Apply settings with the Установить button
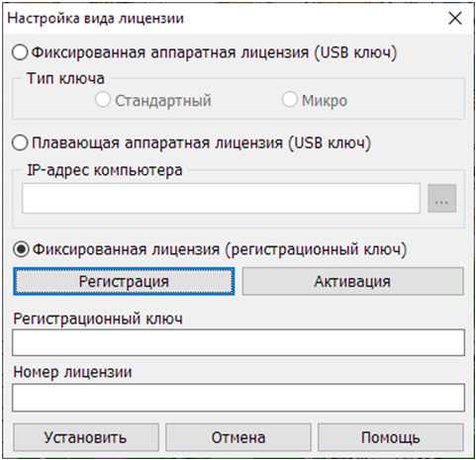 (86, 437)
